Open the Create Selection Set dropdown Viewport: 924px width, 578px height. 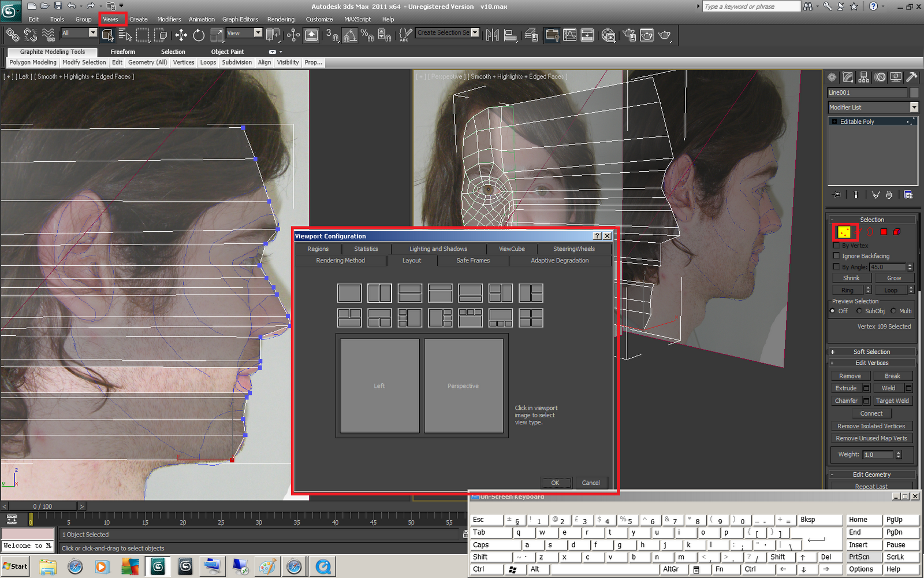click(x=475, y=33)
